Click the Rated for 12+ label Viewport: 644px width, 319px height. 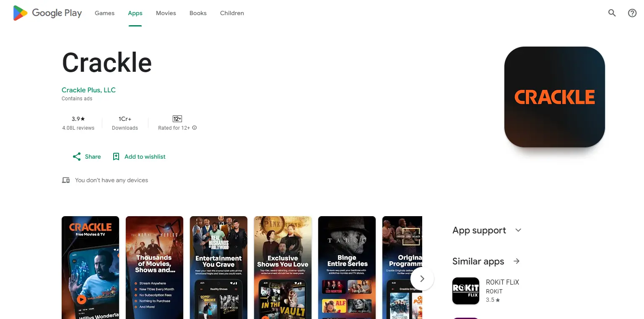174,128
